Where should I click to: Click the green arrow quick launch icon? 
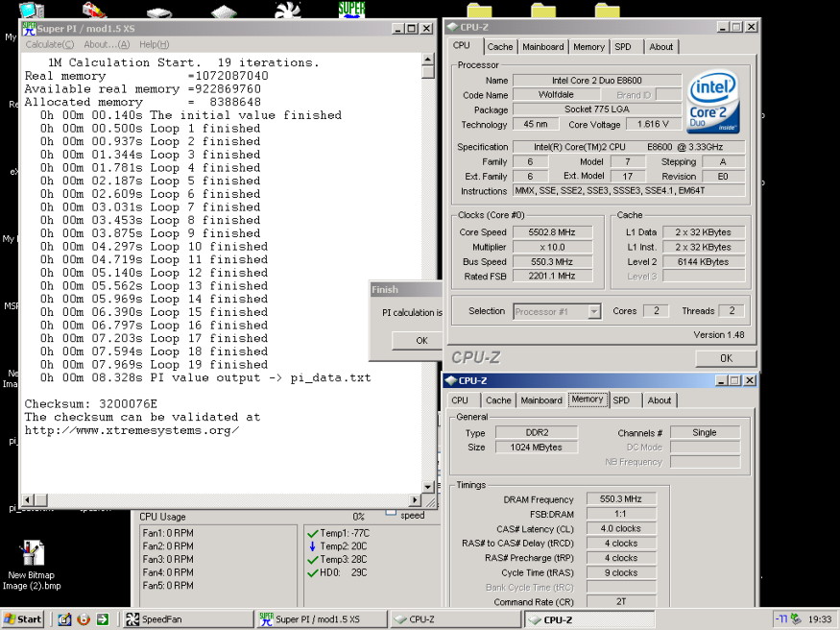pyautogui.click(x=103, y=619)
